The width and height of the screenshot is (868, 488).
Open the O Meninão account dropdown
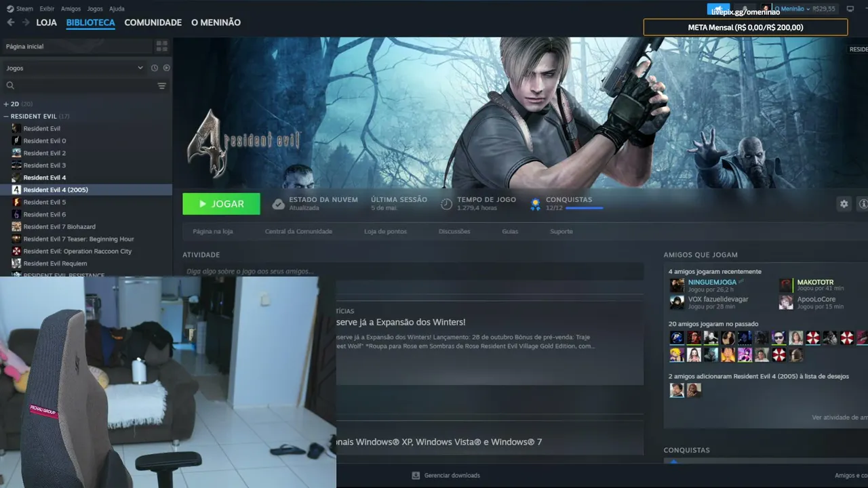[x=792, y=9]
